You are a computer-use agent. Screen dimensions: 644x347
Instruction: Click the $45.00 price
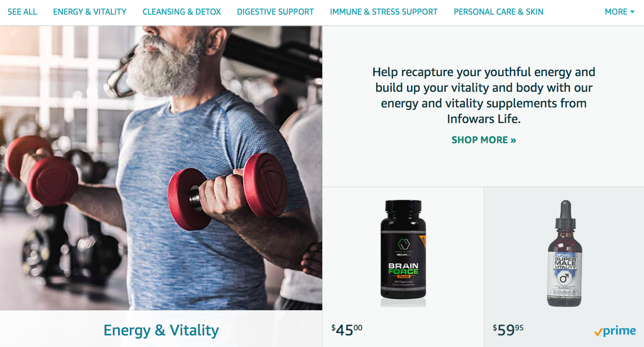pyautogui.click(x=347, y=329)
